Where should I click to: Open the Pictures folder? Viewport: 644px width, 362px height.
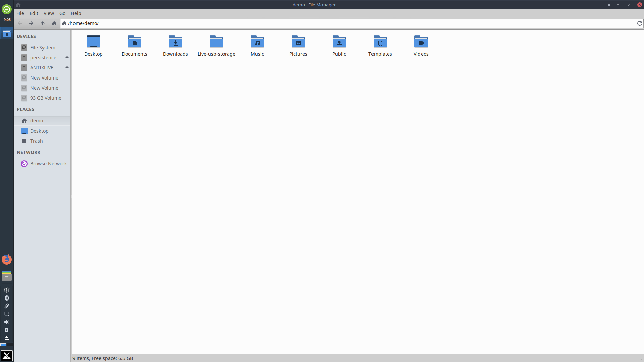click(x=298, y=42)
